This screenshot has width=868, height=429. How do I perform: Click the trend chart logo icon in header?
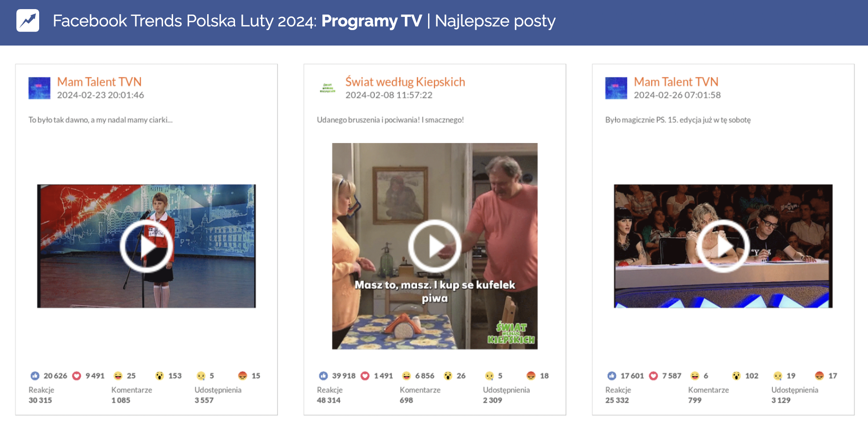tap(28, 21)
